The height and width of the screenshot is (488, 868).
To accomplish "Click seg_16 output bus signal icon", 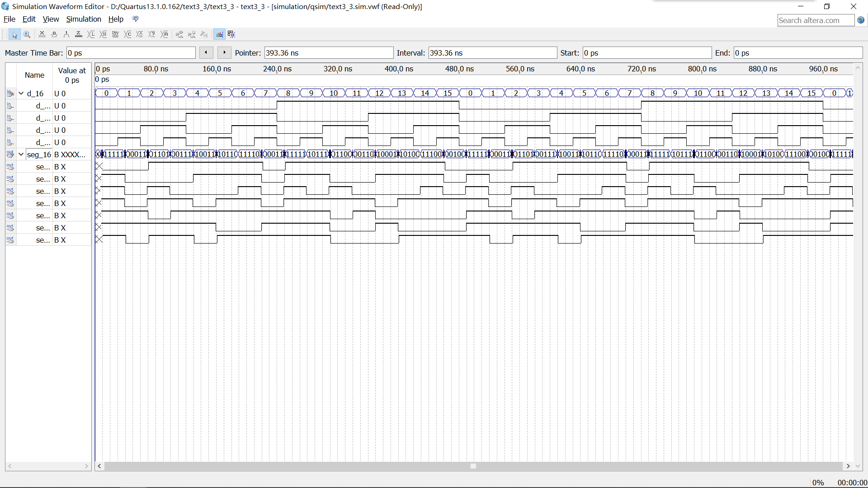I will (10, 155).
